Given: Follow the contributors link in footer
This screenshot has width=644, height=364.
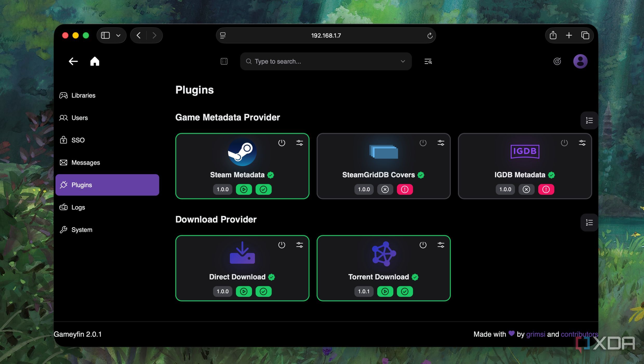Looking at the screenshot, I should pos(579,334).
